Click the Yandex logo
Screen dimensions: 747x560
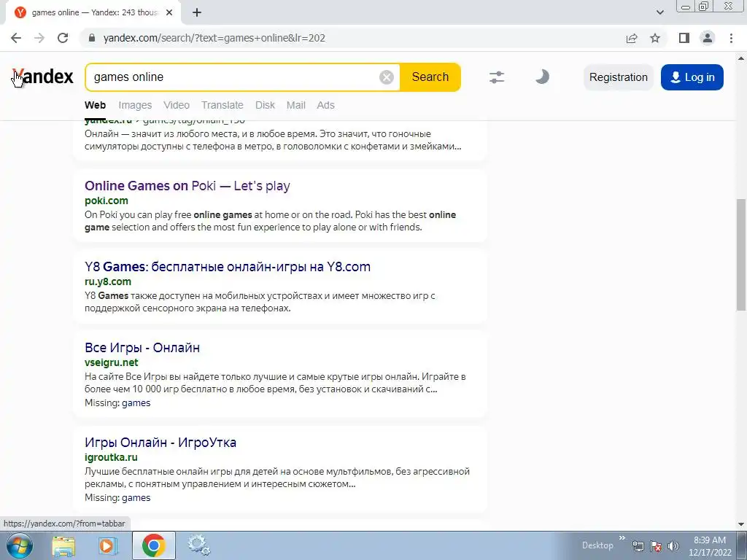point(42,77)
